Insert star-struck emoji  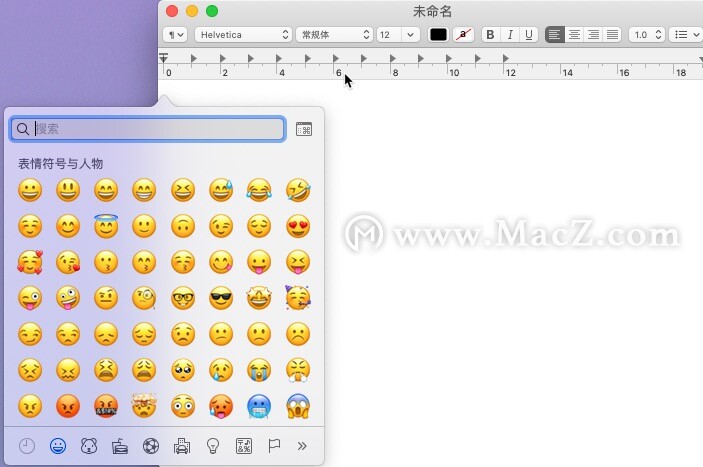259,298
